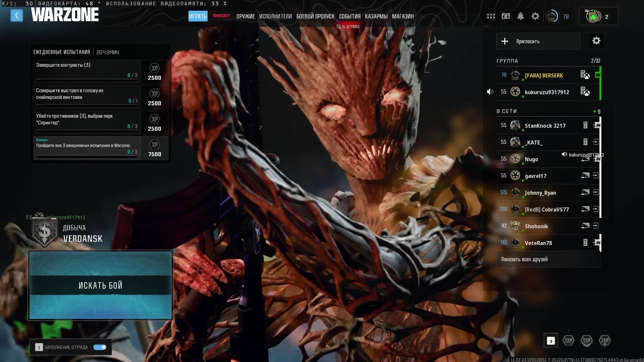
Task: Toggle speaker icon beside kukuruzu9317912 in group
Action: coord(490,92)
